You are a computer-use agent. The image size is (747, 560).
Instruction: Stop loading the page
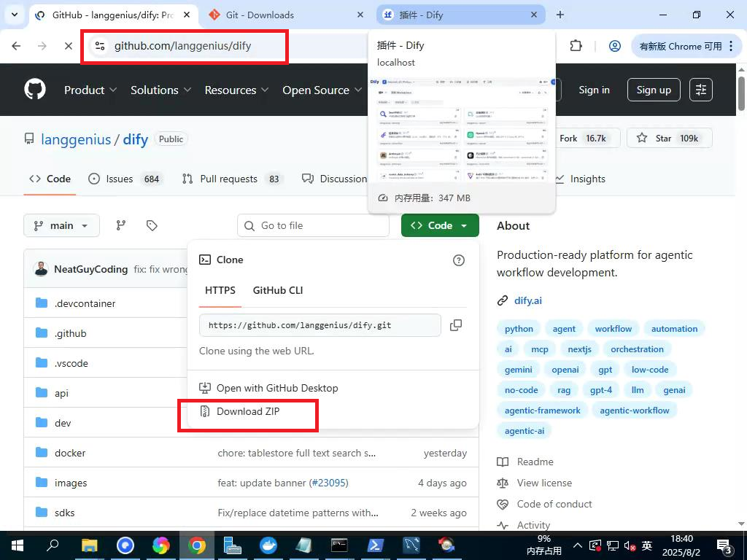[x=68, y=46]
